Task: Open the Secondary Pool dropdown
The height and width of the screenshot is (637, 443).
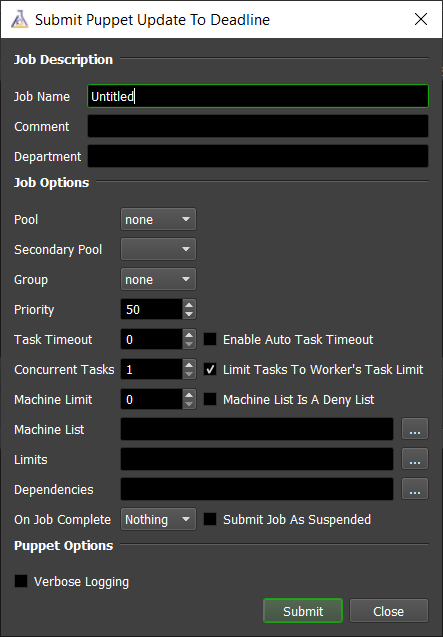Action: click(158, 249)
